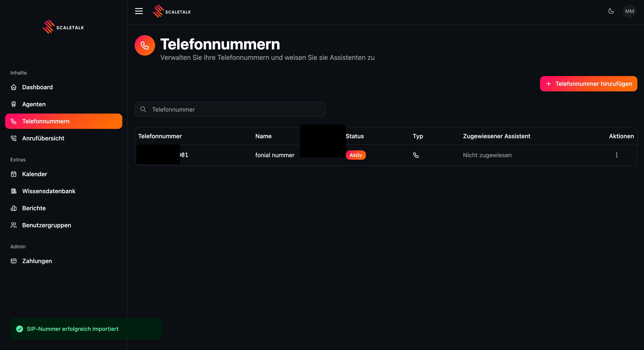Click the large phone icon by page title
Viewport: 644px width, 350px height.
click(145, 45)
